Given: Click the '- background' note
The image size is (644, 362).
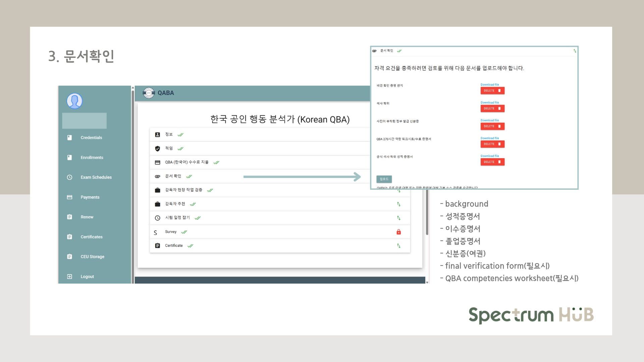Looking at the screenshot, I should pos(464,204).
